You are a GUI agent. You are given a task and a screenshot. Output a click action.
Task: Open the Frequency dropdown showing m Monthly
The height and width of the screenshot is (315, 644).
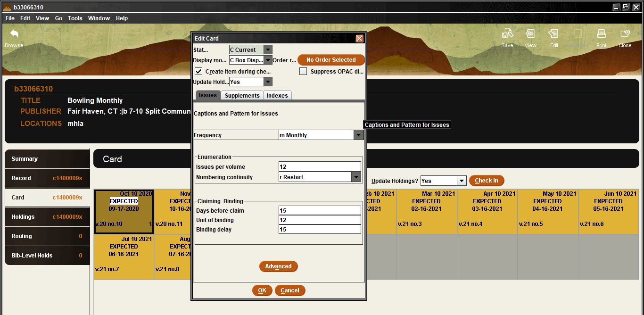click(x=359, y=135)
